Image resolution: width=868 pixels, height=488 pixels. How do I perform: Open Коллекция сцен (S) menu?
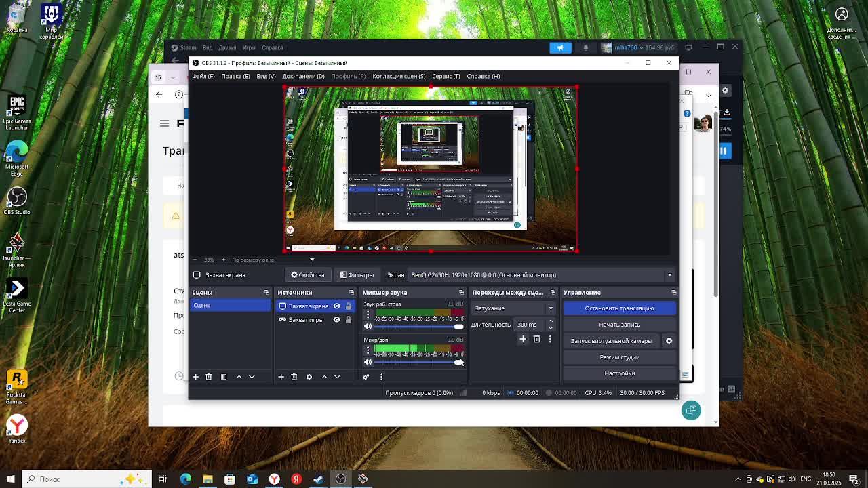coord(399,76)
